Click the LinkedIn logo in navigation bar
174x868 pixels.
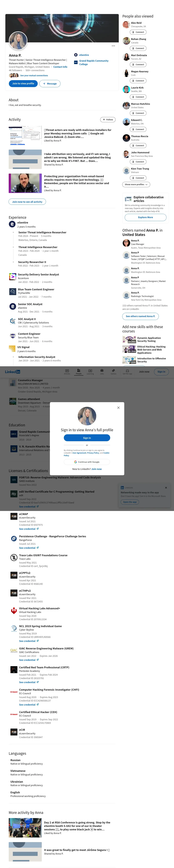click(12, 372)
